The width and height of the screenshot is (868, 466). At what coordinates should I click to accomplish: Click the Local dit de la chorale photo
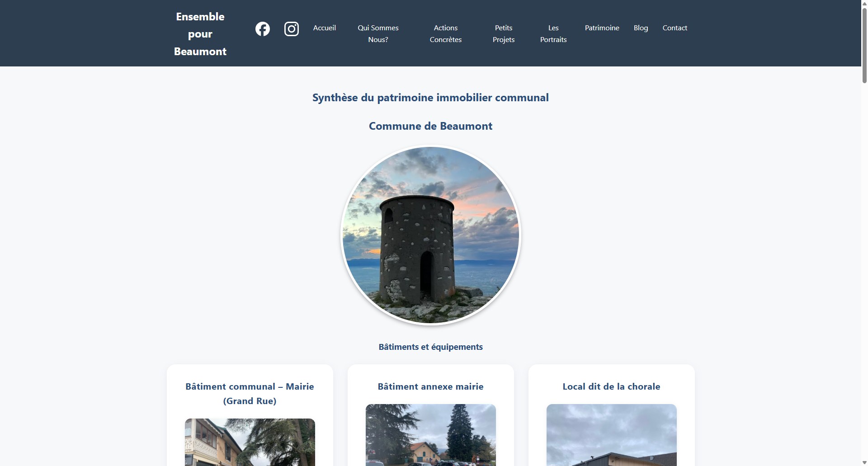pyautogui.click(x=611, y=435)
